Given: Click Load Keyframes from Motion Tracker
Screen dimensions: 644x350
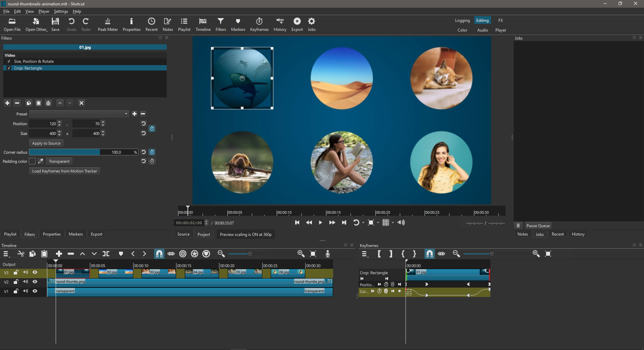Looking at the screenshot, I should (x=64, y=171).
